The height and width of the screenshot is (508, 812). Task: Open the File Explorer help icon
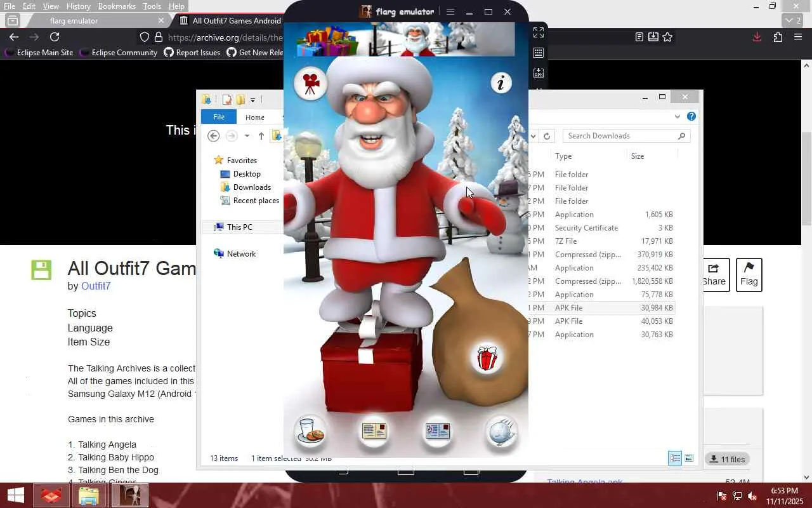[691, 116]
